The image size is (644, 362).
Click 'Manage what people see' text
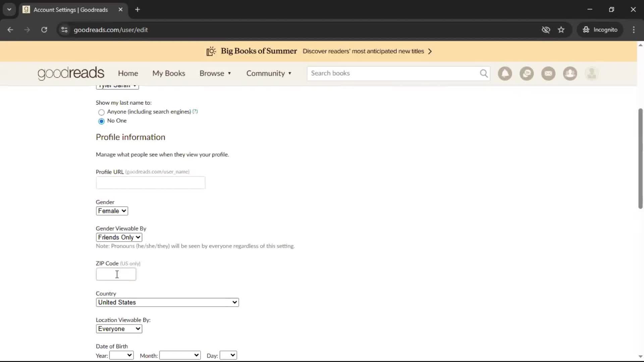coord(162,155)
